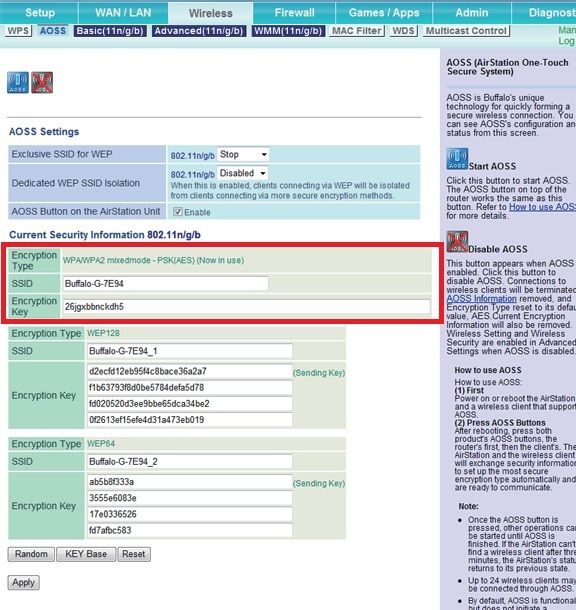Click WEP64 key field 17e0336526

click(x=190, y=514)
